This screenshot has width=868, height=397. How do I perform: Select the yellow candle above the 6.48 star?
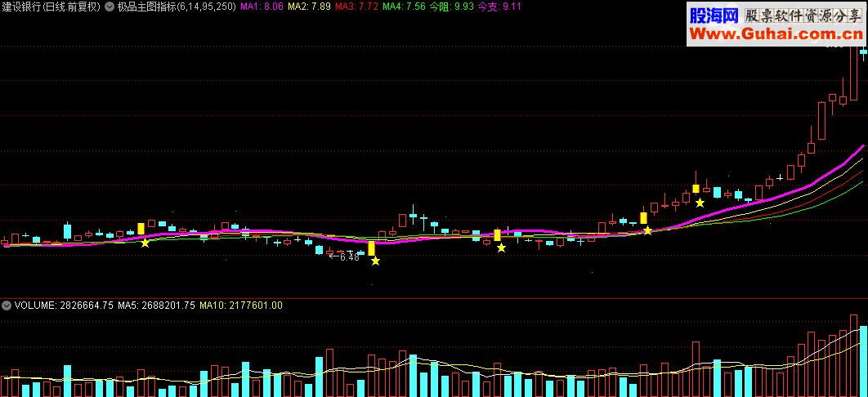click(x=371, y=248)
